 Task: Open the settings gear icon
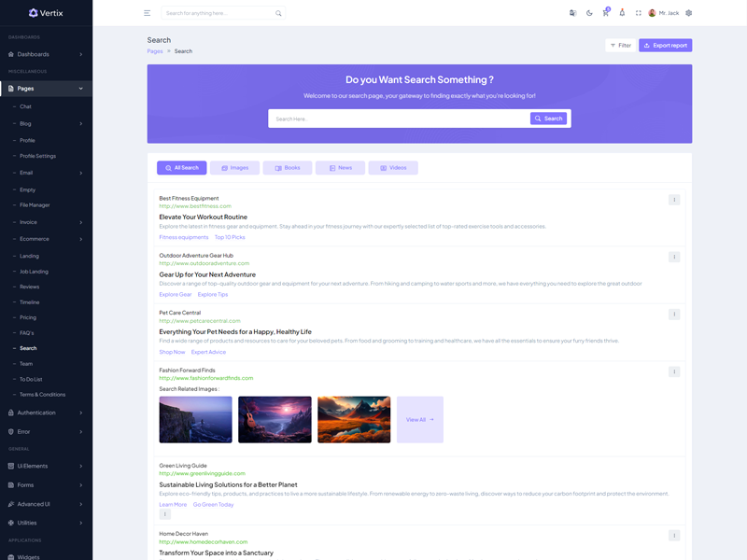(x=689, y=13)
